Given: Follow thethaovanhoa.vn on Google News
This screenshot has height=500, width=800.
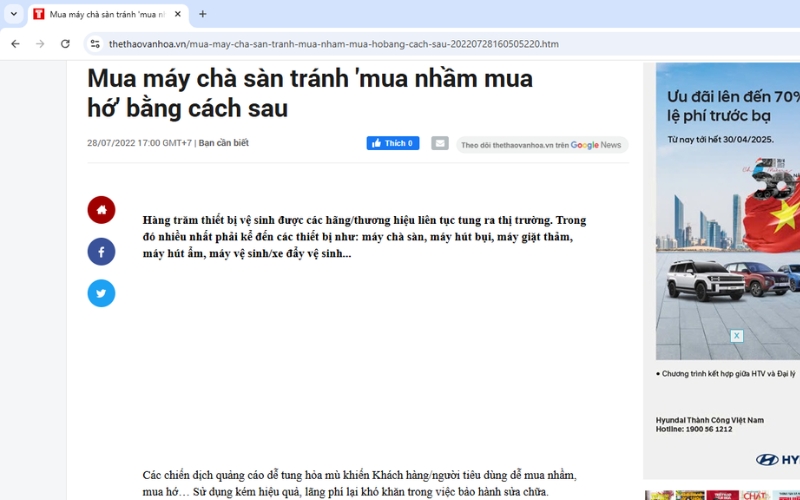Looking at the screenshot, I should tap(541, 145).
